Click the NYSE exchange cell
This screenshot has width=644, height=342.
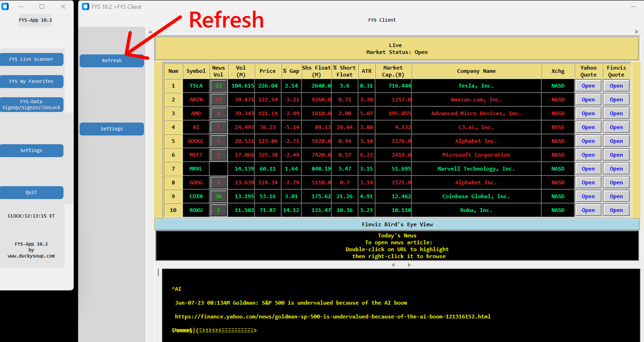pos(558,127)
